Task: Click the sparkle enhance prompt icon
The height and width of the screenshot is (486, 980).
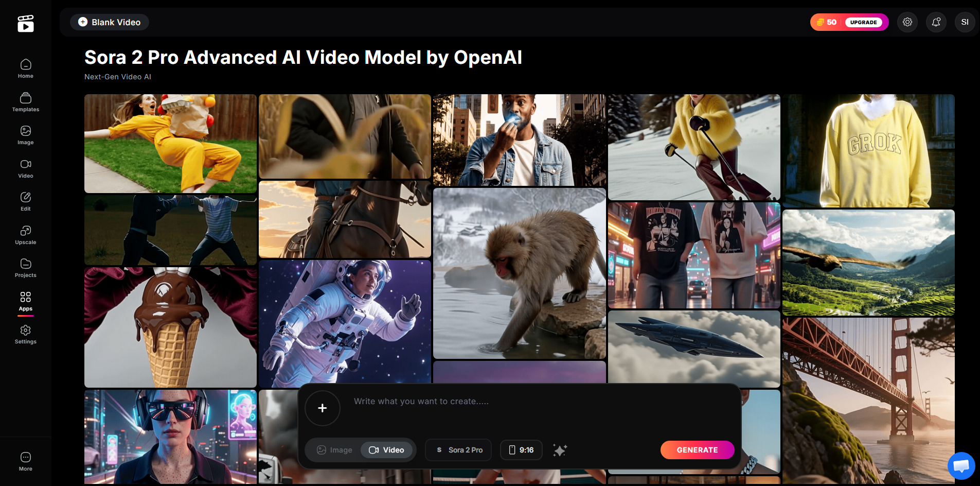Action: [x=560, y=450]
